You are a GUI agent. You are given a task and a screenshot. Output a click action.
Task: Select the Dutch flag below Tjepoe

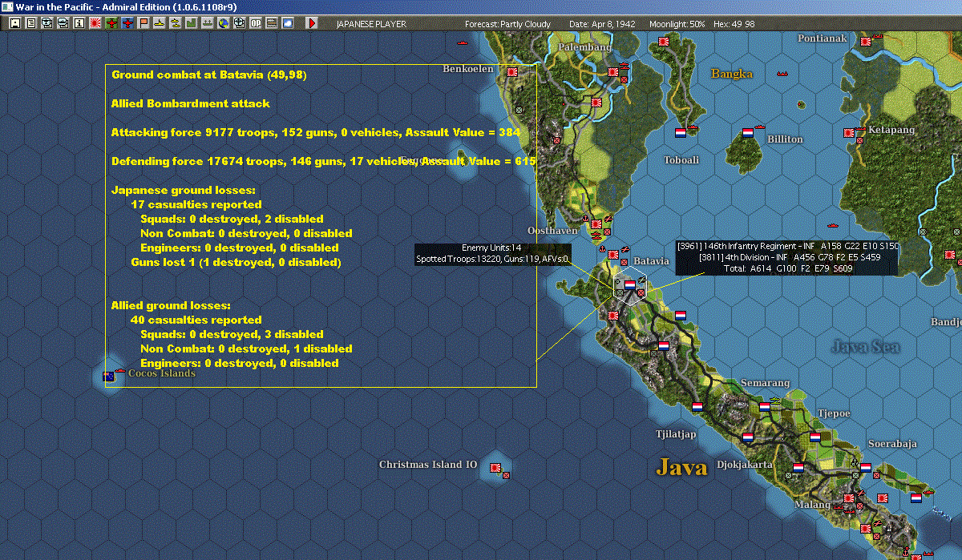tap(815, 437)
